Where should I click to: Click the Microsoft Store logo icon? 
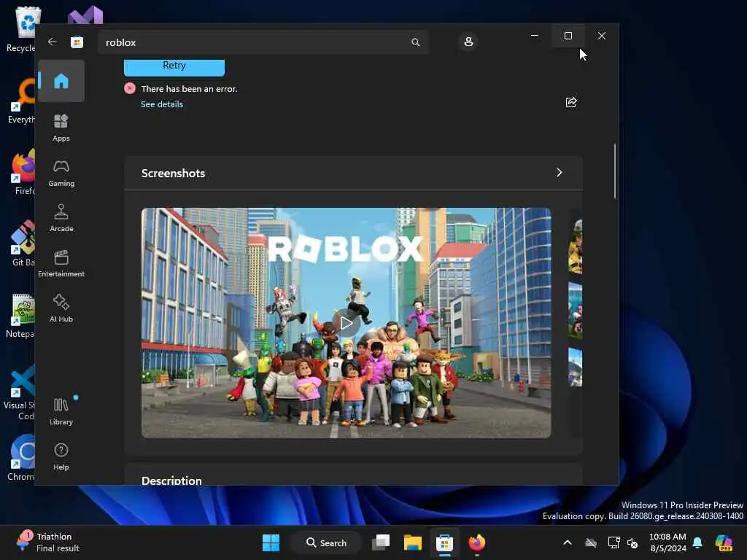[x=77, y=42]
